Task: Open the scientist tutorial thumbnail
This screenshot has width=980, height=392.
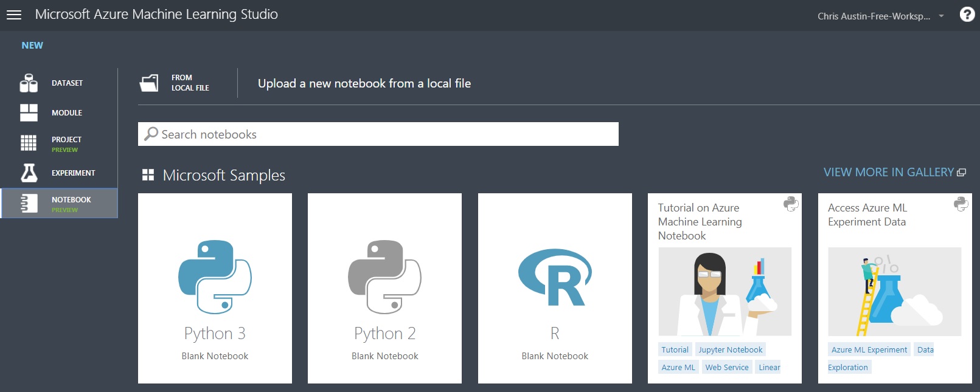Action: (x=725, y=292)
